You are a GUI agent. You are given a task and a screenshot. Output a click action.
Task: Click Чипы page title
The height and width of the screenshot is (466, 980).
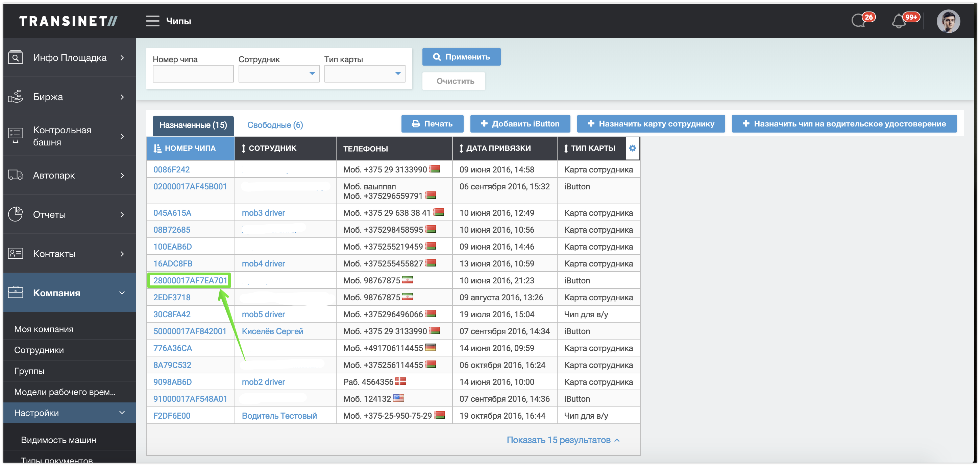[178, 21]
